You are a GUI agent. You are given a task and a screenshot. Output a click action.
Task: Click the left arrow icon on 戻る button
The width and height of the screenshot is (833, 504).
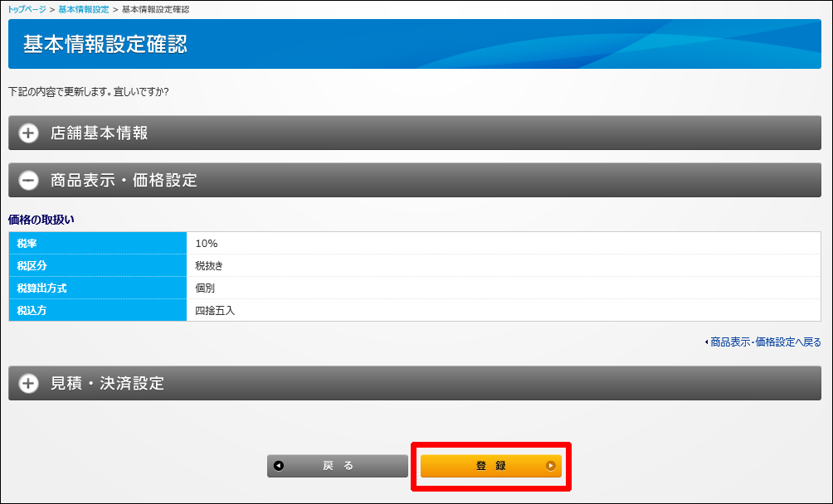279,466
